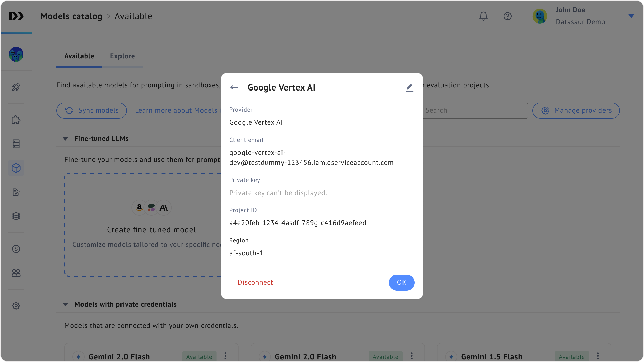Viewport: 644px width, 362px height.
Task: Open the help question mark icon
Action: click(507, 16)
